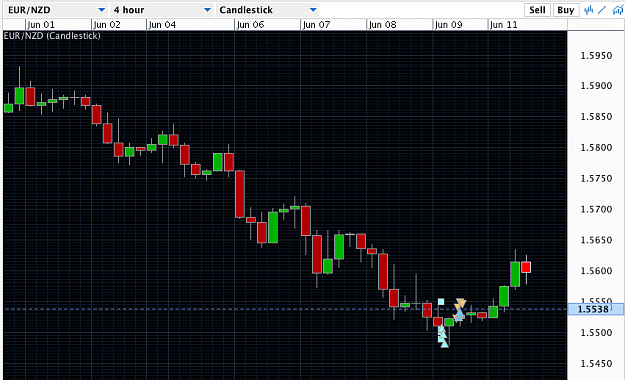Screen dimensions: 625x380
Task: Click the 1.5650 price axis label
Action: point(596,240)
